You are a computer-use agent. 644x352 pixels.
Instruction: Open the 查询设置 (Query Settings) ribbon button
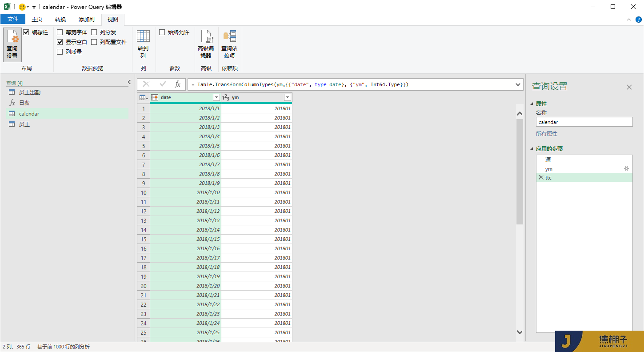(x=12, y=44)
